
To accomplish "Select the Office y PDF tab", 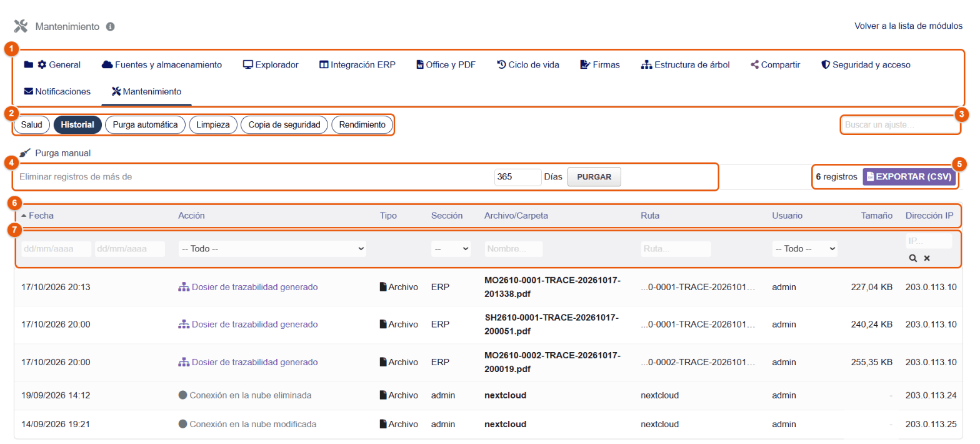I will point(446,64).
